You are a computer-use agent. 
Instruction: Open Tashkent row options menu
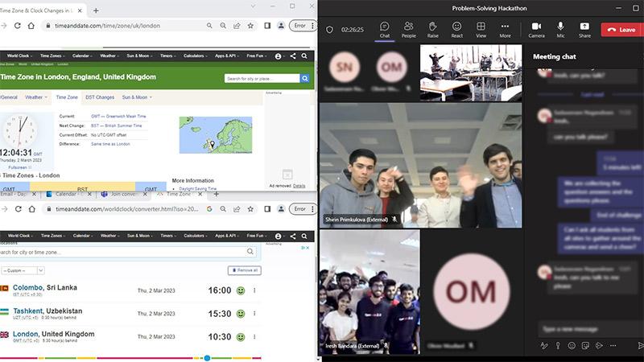point(254,314)
